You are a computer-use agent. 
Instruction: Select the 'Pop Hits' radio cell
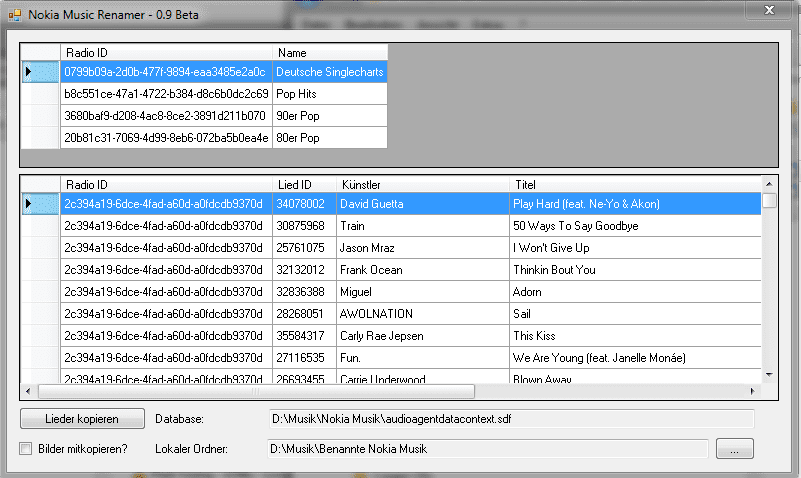pyautogui.click(x=330, y=94)
